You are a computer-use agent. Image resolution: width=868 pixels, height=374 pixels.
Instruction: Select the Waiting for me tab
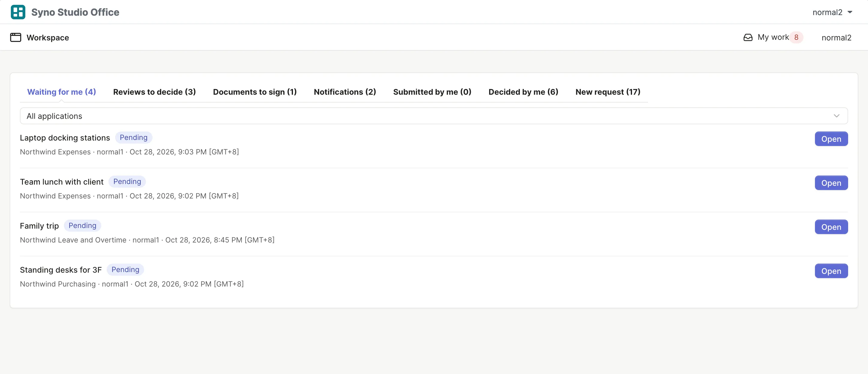pyautogui.click(x=61, y=92)
